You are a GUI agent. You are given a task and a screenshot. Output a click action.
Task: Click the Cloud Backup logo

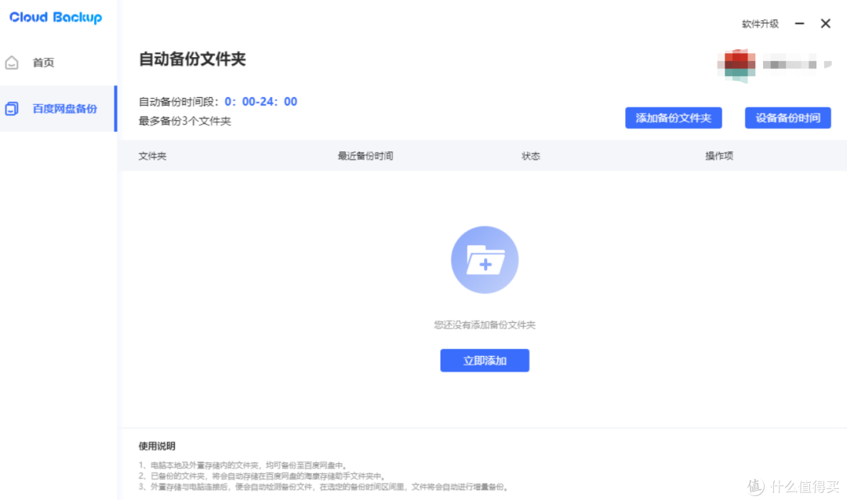click(56, 18)
